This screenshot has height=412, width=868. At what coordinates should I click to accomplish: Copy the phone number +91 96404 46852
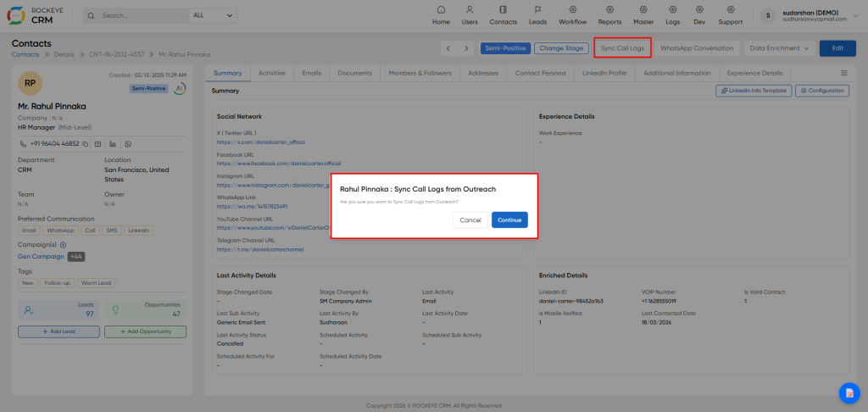(x=86, y=144)
